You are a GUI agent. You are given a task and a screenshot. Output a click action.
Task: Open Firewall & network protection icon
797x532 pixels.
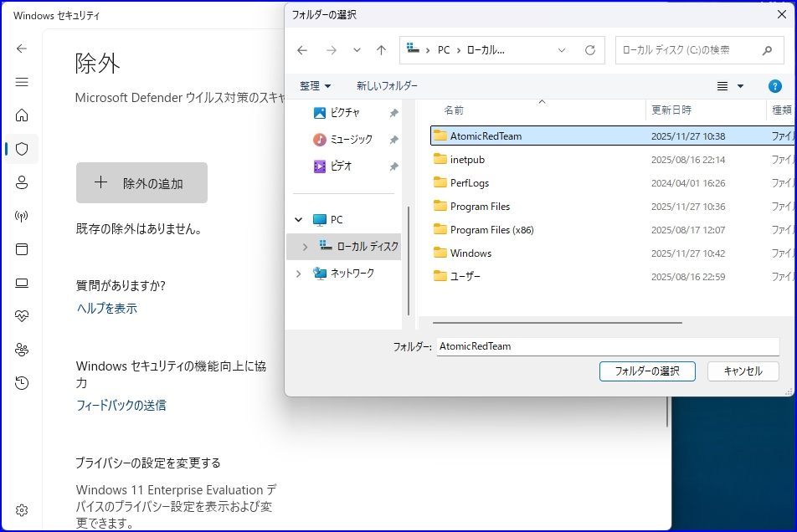[22, 216]
